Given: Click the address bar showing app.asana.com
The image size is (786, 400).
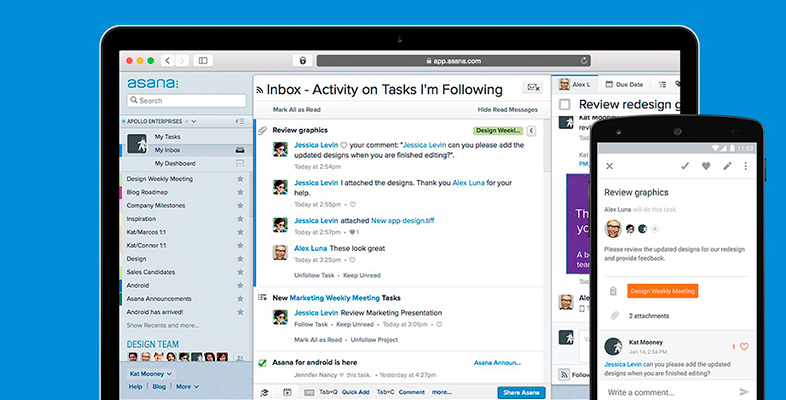Looking at the screenshot, I should [453, 61].
